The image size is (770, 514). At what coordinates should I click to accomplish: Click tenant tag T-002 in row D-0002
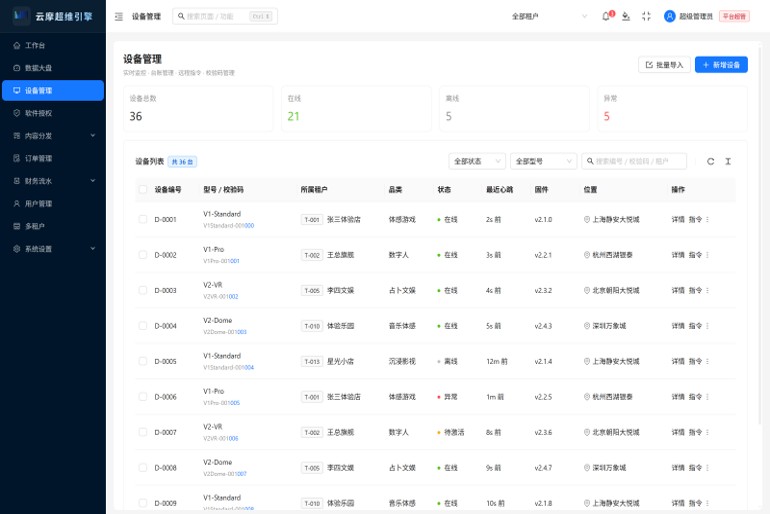coord(312,255)
